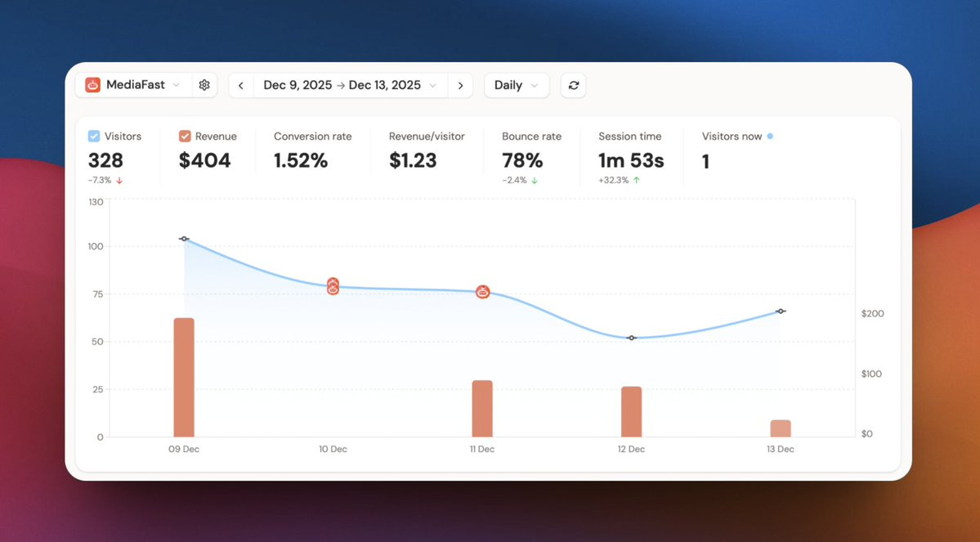
Task: Open the Daily interval dropdown
Action: 517,86
